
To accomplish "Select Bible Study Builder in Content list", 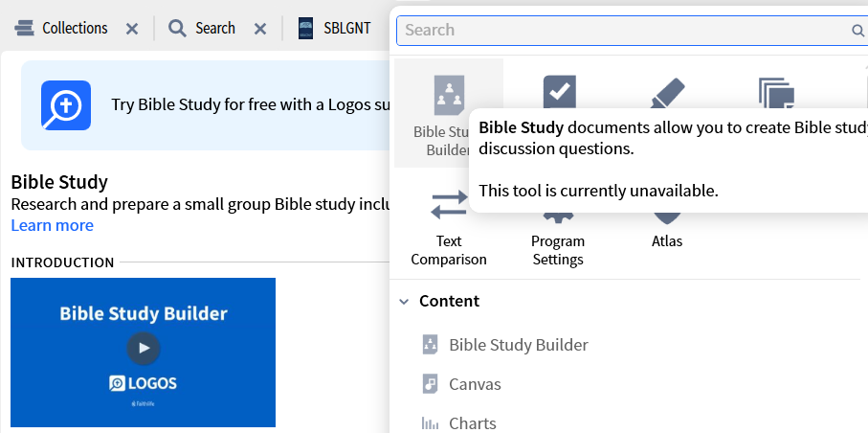I will (519, 345).
